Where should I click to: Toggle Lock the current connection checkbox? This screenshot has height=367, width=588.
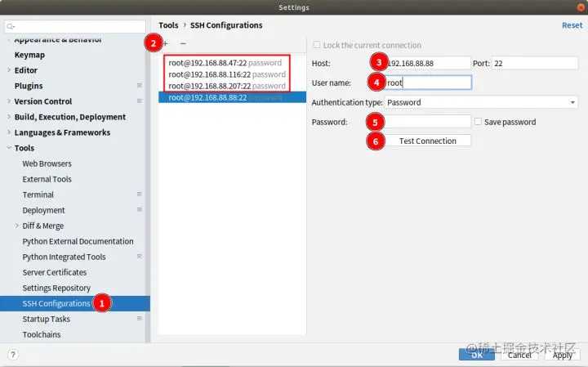[317, 45]
